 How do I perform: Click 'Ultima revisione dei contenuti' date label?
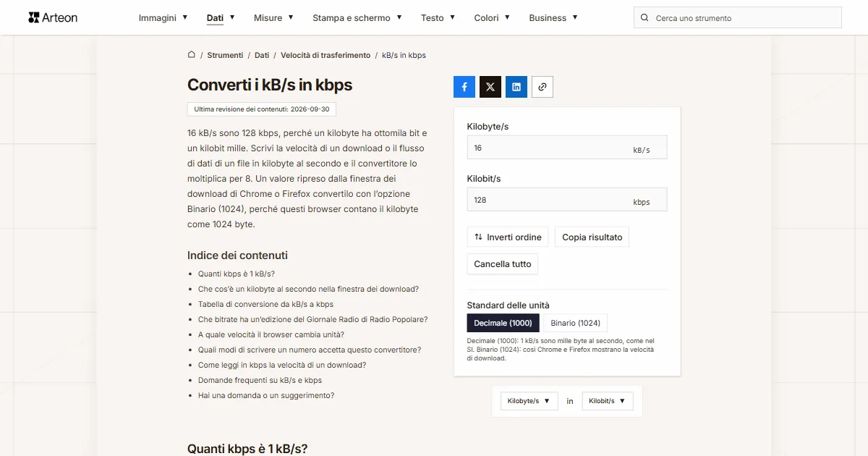(x=262, y=109)
